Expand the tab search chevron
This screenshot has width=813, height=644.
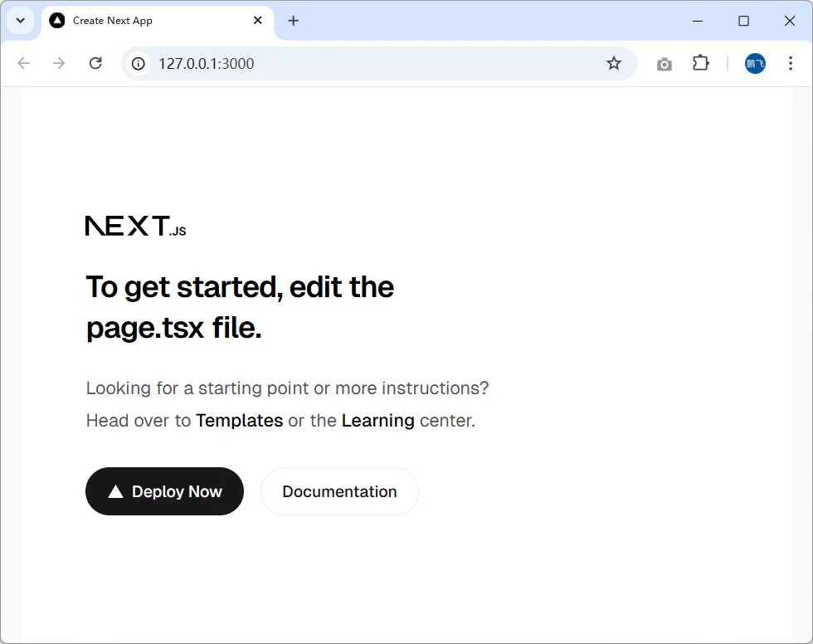pyautogui.click(x=21, y=21)
